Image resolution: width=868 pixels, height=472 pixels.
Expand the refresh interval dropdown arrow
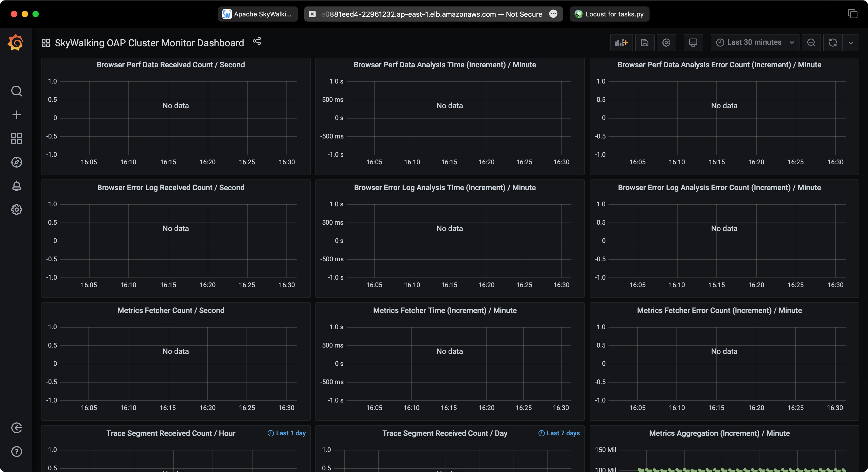point(850,43)
